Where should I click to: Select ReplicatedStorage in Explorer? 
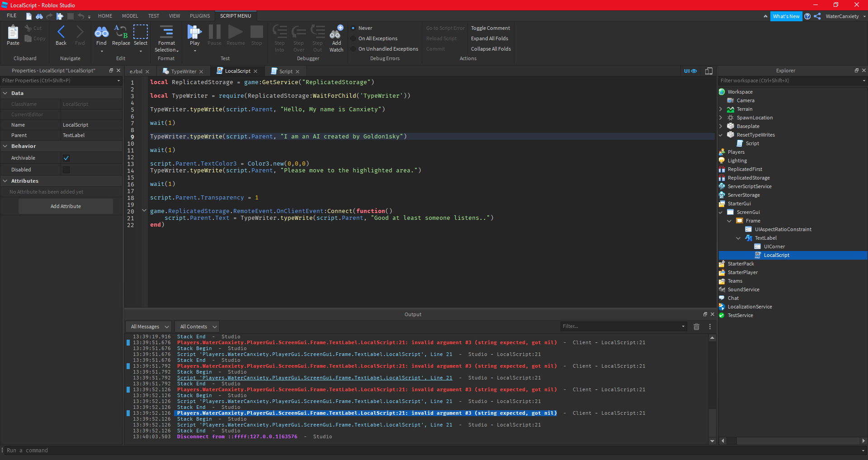[748, 178]
